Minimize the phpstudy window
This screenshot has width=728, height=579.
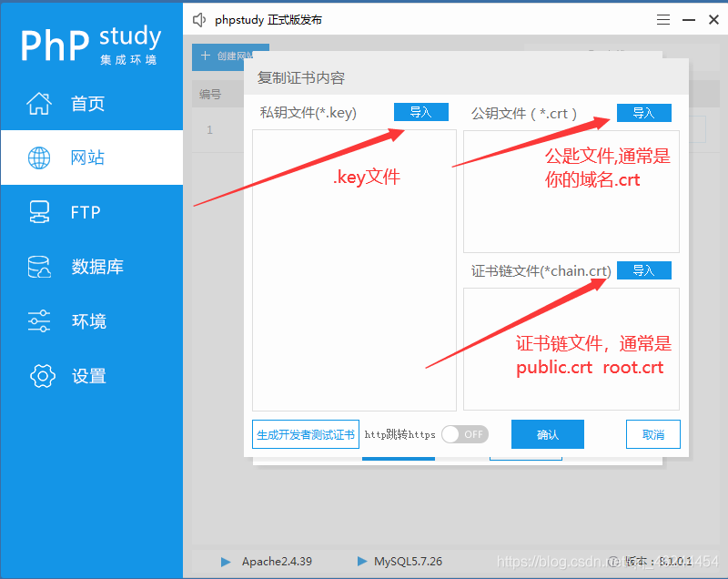coord(689,20)
